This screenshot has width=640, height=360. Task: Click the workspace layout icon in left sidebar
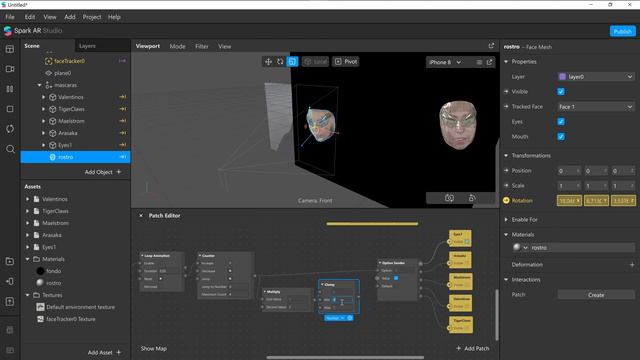(10, 49)
